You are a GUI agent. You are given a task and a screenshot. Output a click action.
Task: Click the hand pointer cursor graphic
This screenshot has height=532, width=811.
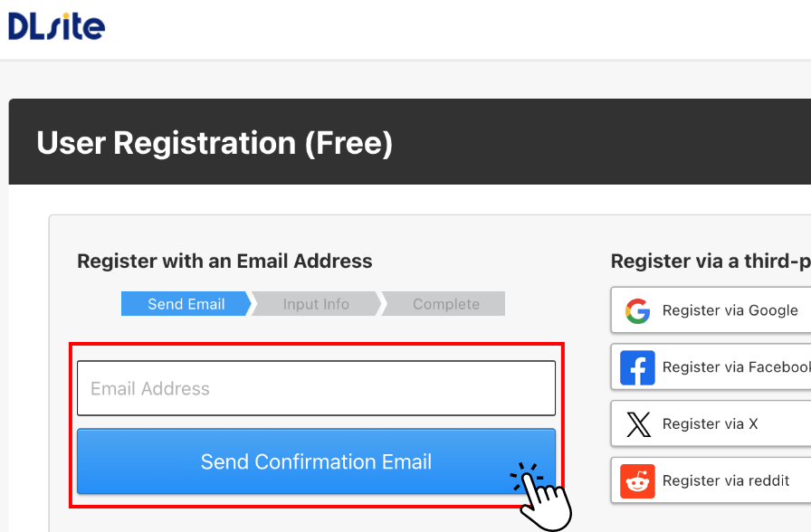pyautogui.click(x=545, y=496)
